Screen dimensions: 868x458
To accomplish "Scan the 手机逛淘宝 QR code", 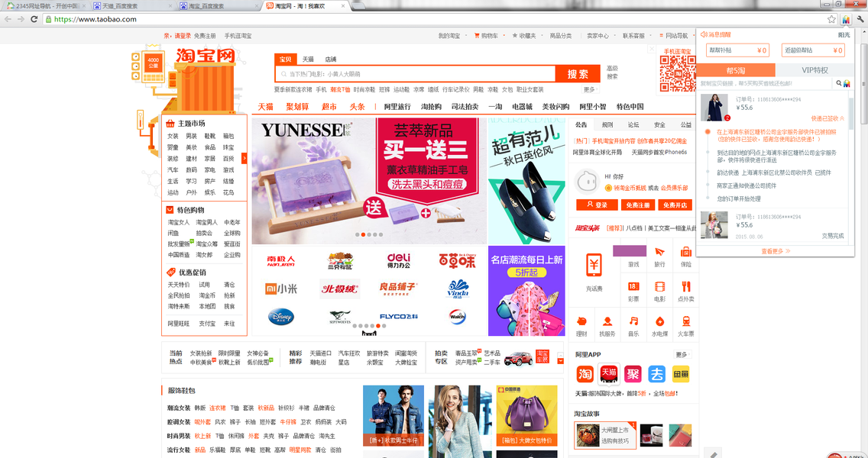I will (677, 73).
